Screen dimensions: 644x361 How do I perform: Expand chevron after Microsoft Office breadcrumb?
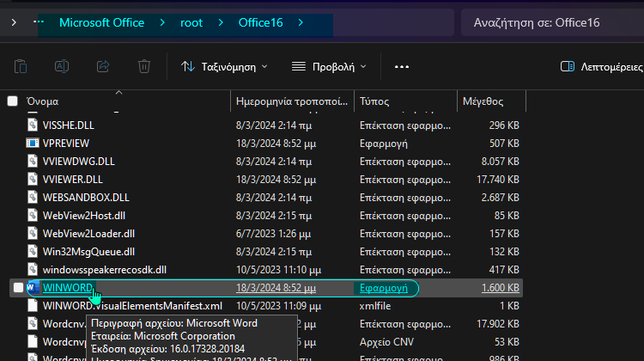(162, 22)
